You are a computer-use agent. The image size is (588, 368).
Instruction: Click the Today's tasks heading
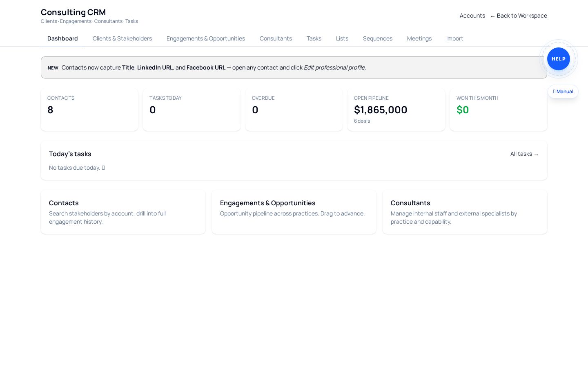(x=70, y=154)
